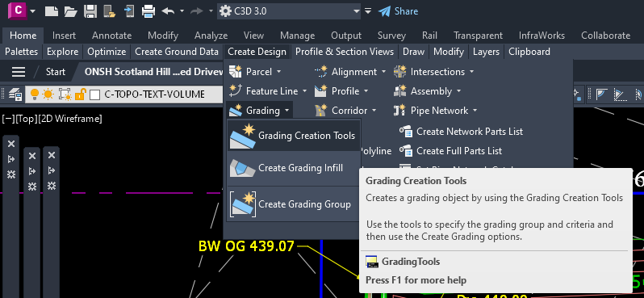Open the Civil 3D application menu button

(17, 11)
